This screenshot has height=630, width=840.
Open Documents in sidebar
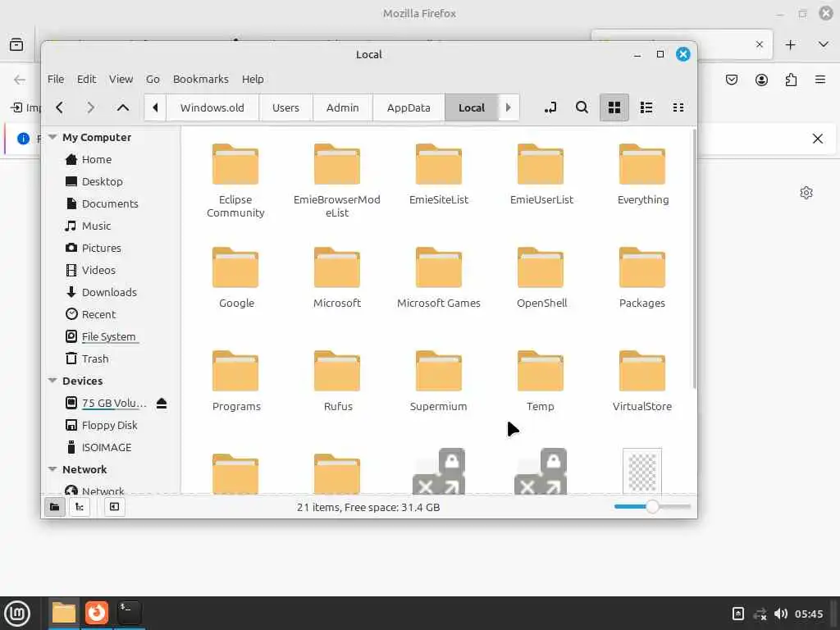(110, 203)
